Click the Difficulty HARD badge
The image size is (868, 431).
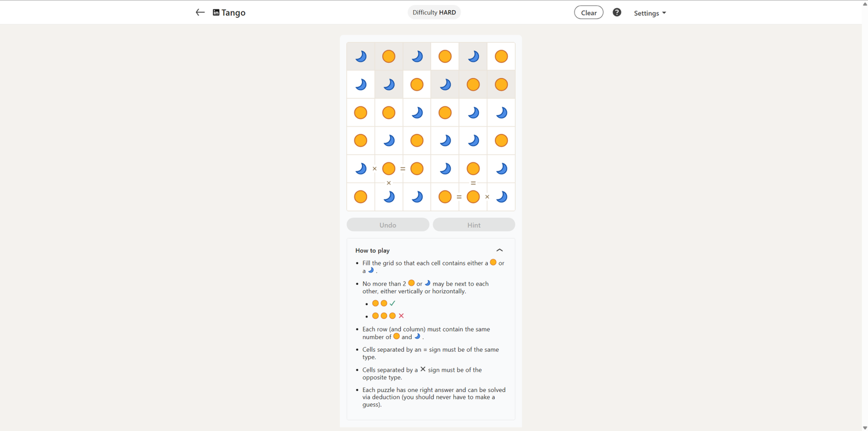pyautogui.click(x=434, y=12)
